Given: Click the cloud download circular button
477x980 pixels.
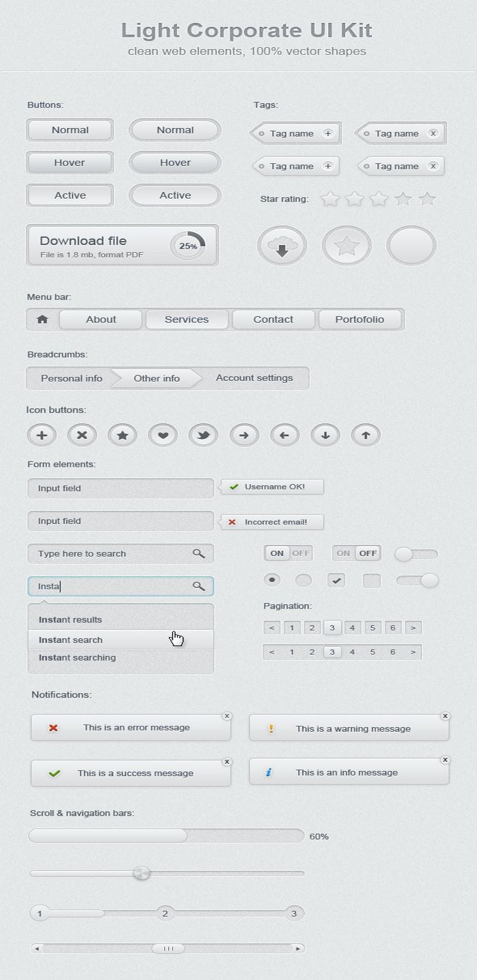Looking at the screenshot, I should 281,245.
